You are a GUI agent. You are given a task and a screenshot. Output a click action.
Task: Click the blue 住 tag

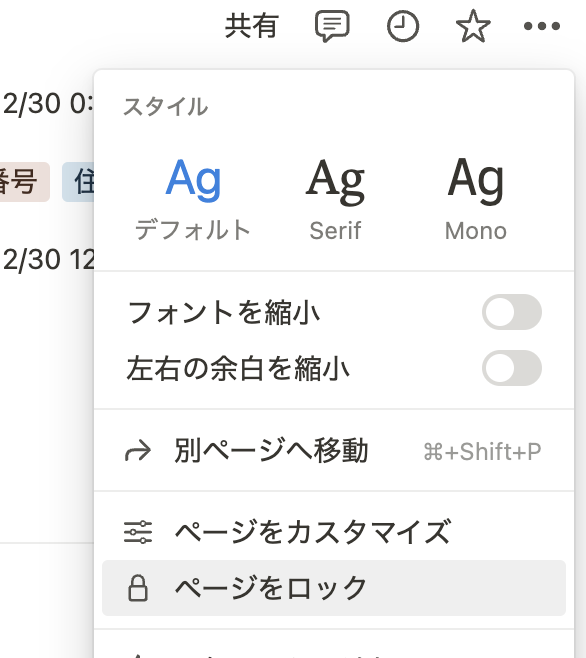point(79,182)
